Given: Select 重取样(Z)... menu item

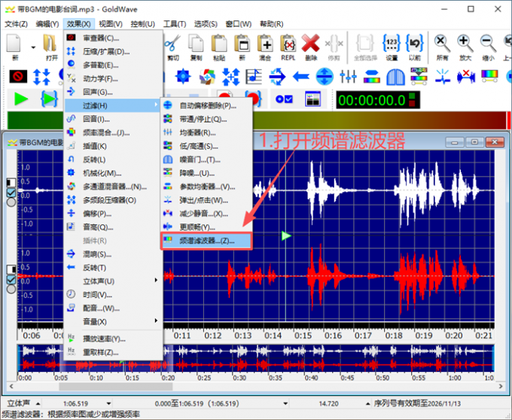Looking at the screenshot, I should pyautogui.click(x=113, y=352).
